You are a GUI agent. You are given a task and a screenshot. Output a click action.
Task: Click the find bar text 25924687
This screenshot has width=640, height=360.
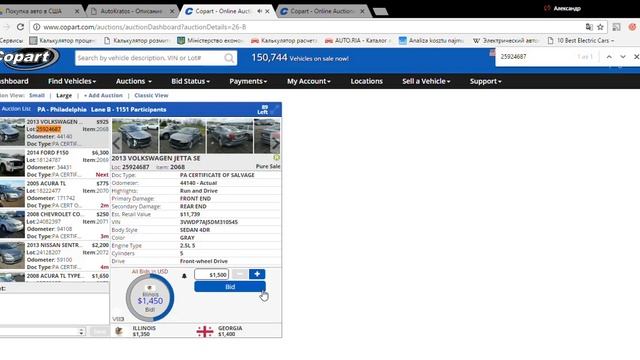pyautogui.click(x=513, y=57)
